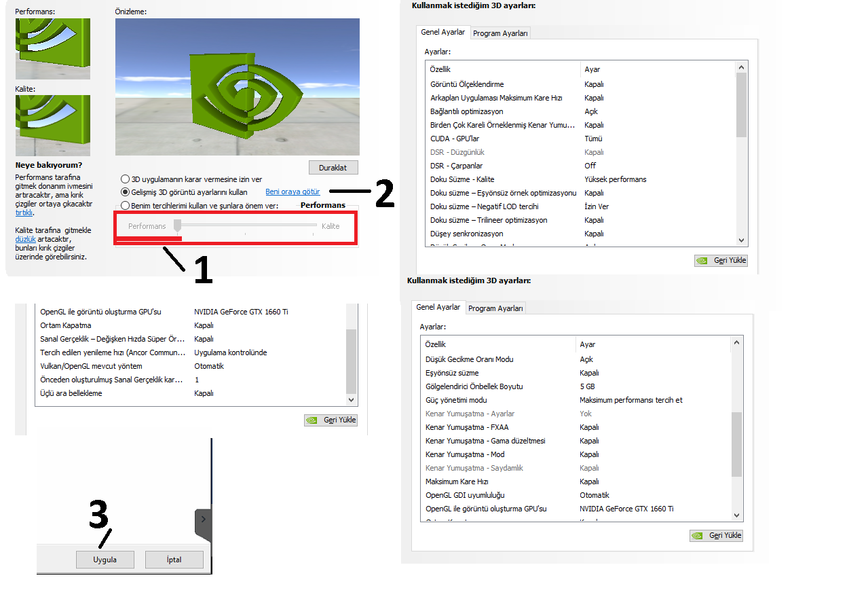
Task: Click the gray chevron arrow above İptal
Action: (x=203, y=520)
